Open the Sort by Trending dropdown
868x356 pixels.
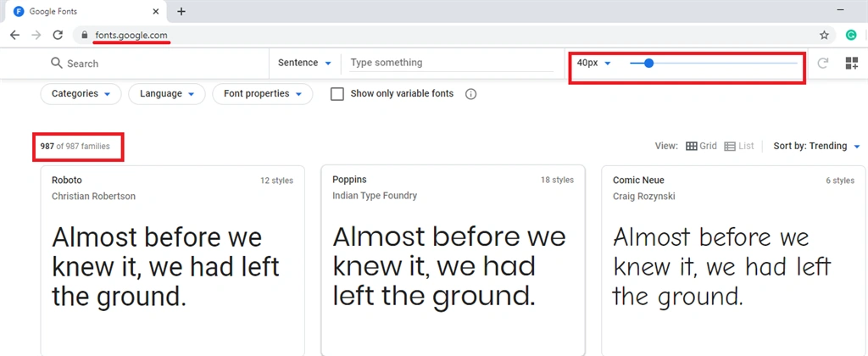pos(817,146)
